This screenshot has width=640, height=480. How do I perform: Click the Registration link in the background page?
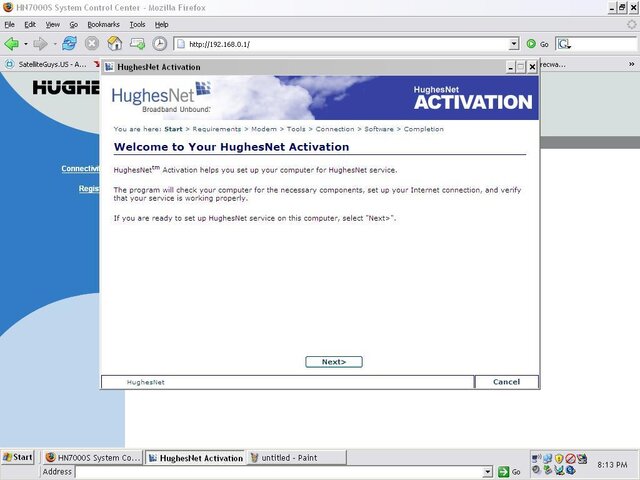[89, 188]
